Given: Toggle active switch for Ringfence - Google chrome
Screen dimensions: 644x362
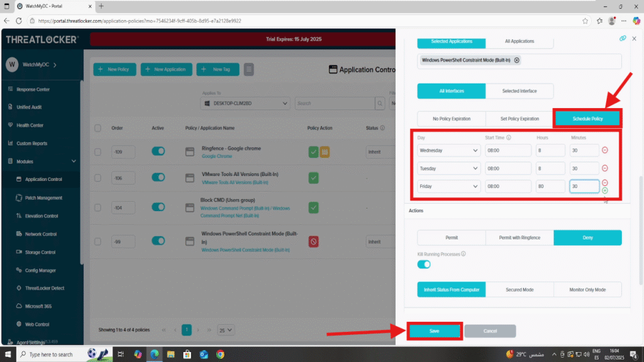Looking at the screenshot, I should tap(158, 151).
